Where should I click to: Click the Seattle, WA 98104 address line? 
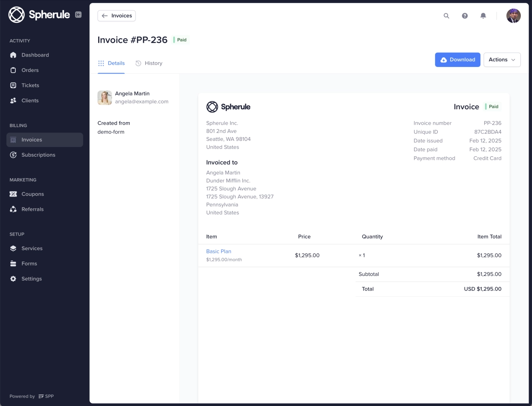point(228,139)
